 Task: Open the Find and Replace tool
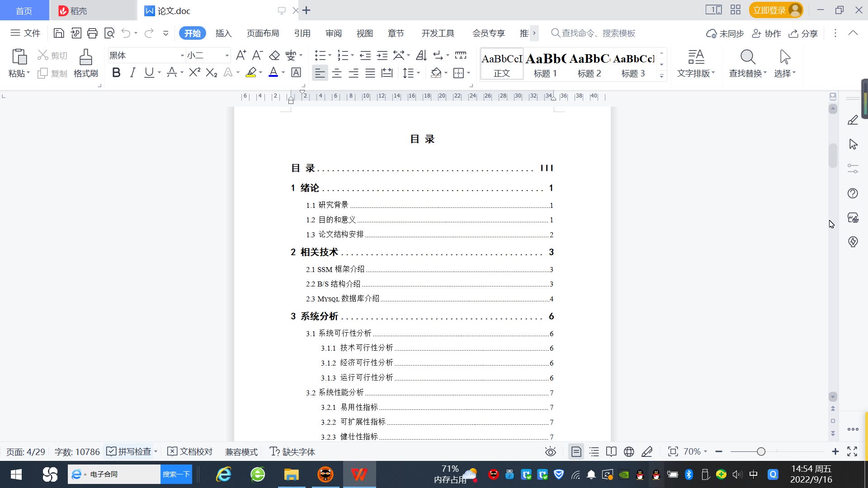coord(746,63)
